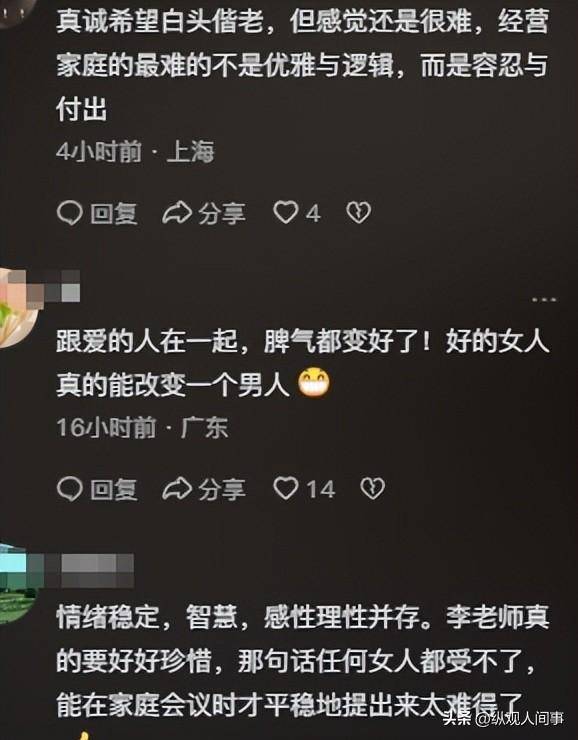The width and height of the screenshot is (578, 740).
Task: Click the 16小时前 · 广东 timestamp
Action: (142, 428)
